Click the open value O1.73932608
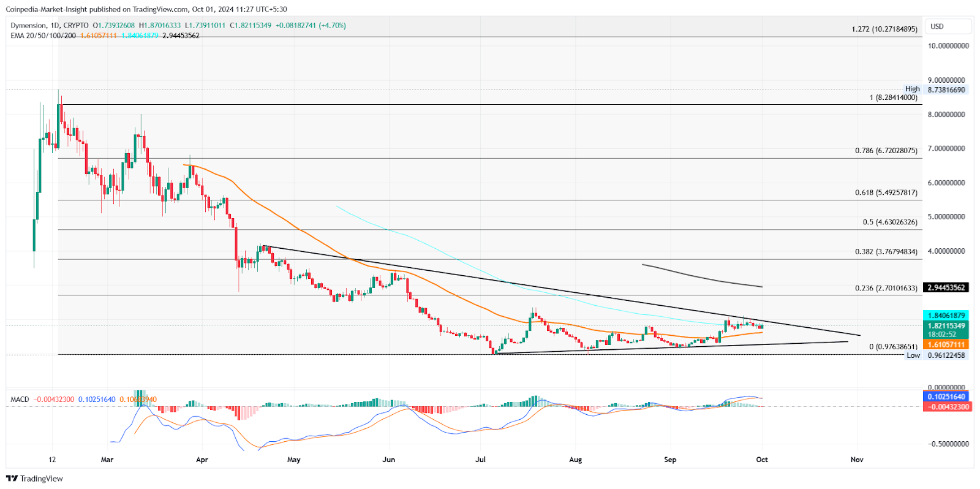 tap(113, 26)
